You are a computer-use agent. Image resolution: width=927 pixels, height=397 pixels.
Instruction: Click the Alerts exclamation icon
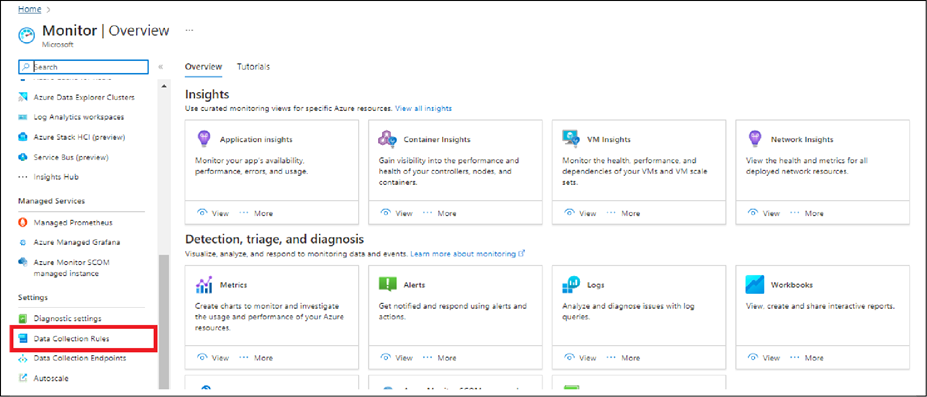[387, 284]
